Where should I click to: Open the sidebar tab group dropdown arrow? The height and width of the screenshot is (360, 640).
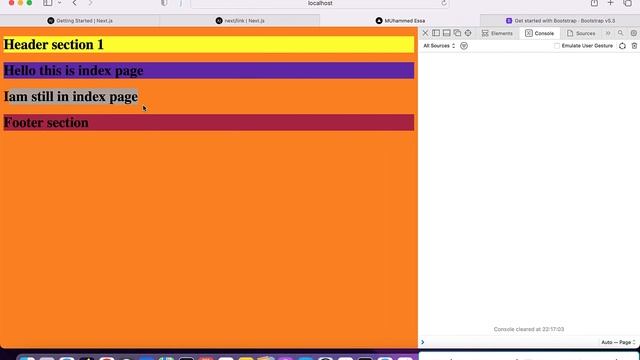pos(60,3)
